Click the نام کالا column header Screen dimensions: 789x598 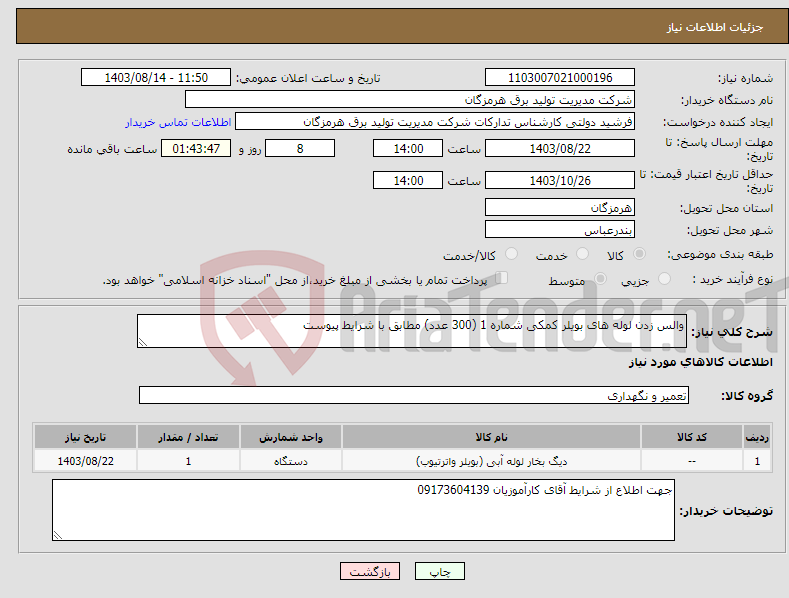click(x=491, y=437)
